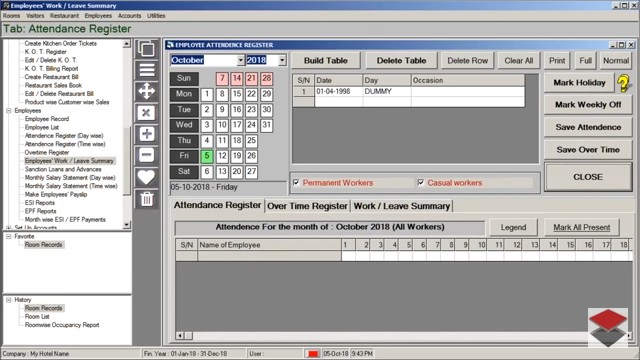640x360 pixels.
Task: Select day 31 in the calendar
Action: pos(267,125)
